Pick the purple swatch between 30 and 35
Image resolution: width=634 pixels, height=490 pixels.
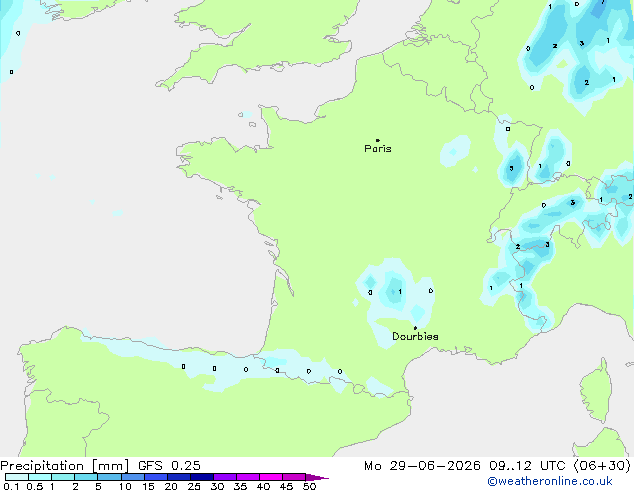(x=225, y=477)
